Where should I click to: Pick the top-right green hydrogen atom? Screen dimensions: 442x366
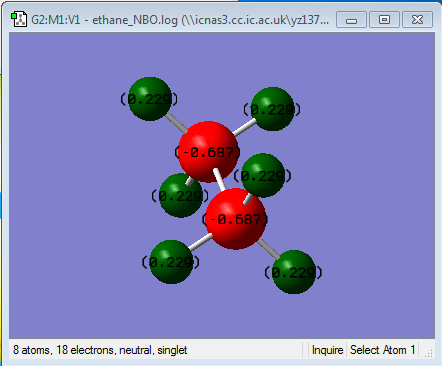click(x=273, y=109)
